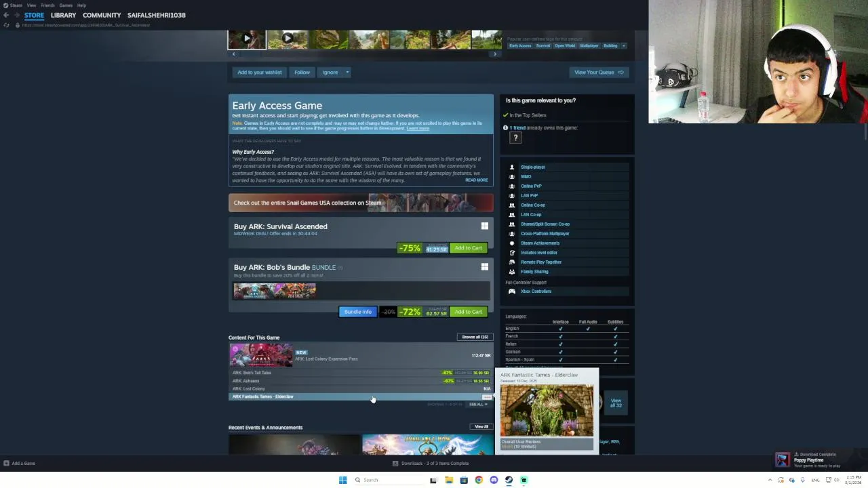Image resolution: width=868 pixels, height=488 pixels.
Task: Open File Explorer from taskbar
Action: tap(448, 480)
